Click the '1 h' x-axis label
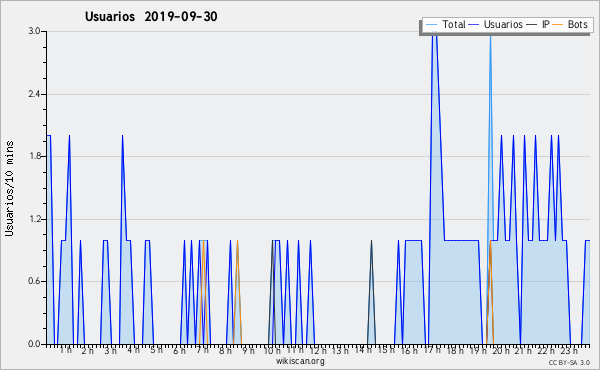The width and height of the screenshot is (600, 370). [65, 350]
